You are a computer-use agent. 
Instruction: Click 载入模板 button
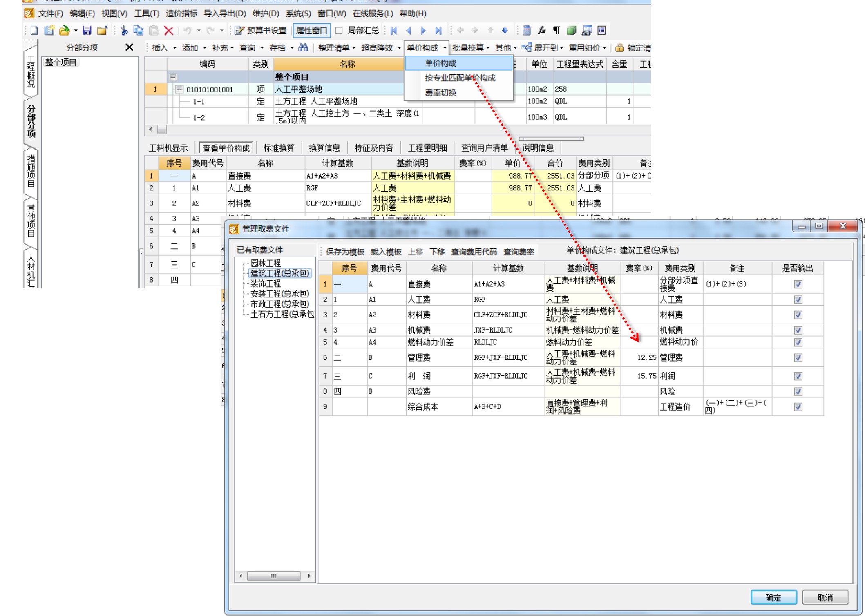[x=386, y=252]
